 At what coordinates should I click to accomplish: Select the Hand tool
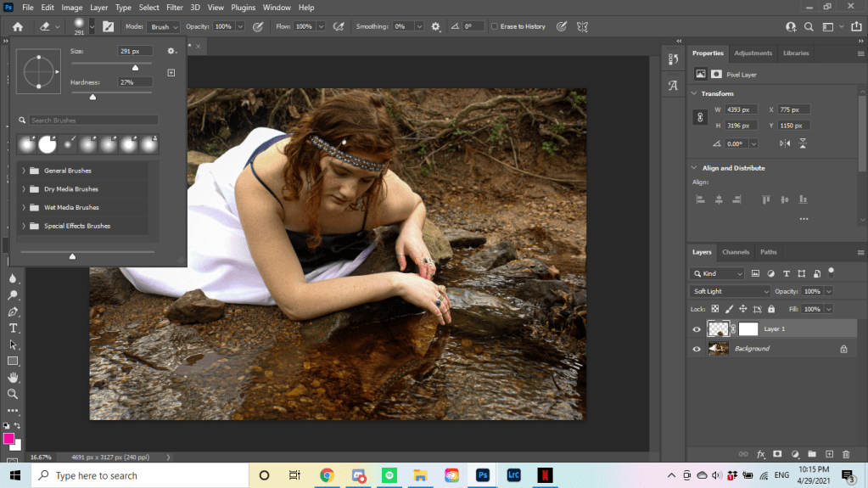13,378
